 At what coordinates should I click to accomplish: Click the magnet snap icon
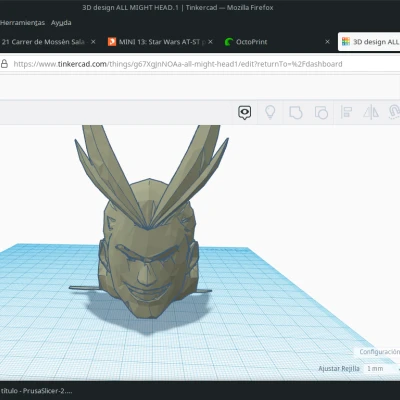pos(394,112)
